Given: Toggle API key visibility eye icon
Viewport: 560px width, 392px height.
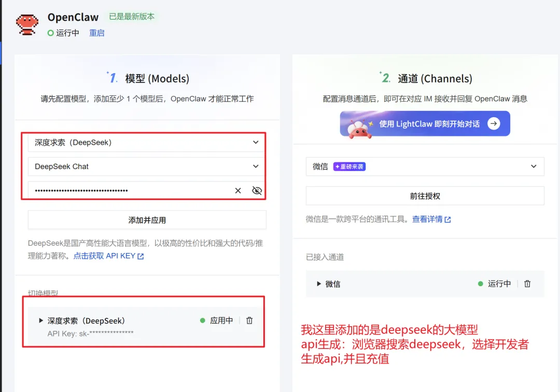Looking at the screenshot, I should coord(257,191).
